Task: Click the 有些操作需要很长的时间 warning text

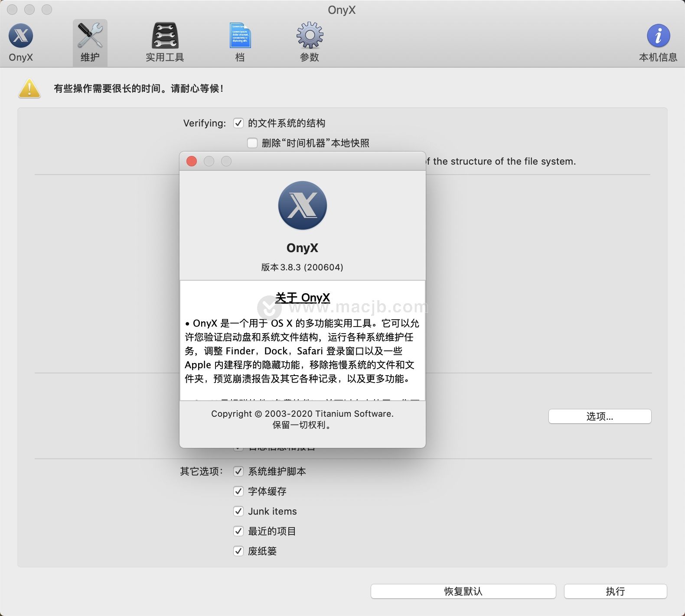Action: click(139, 88)
